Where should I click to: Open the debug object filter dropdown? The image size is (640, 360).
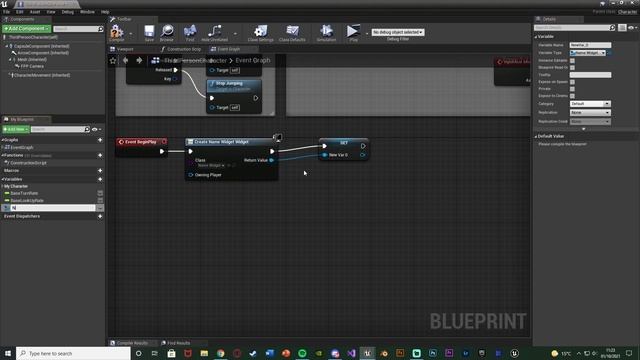[x=398, y=32]
